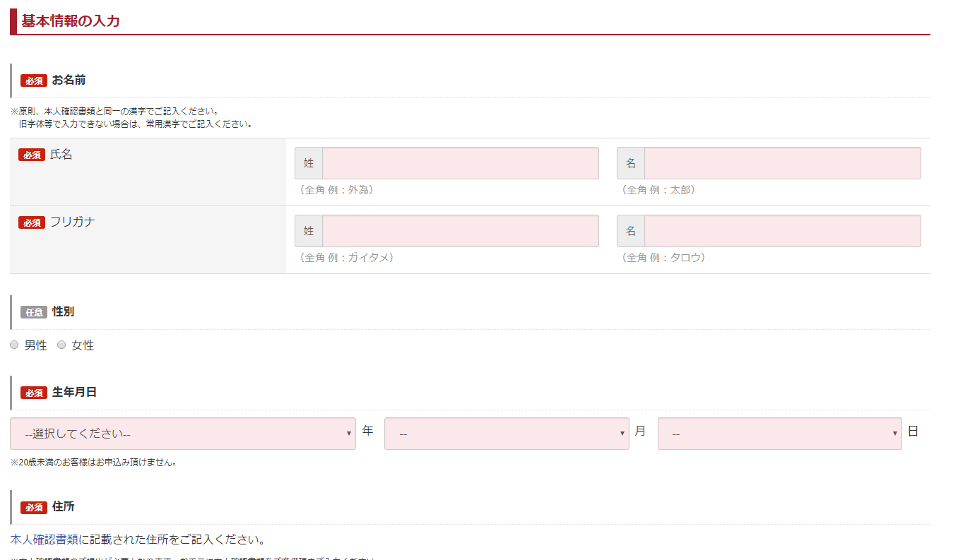
Task: Click the hint text (全角 例：太郎)
Action: pyautogui.click(x=658, y=190)
